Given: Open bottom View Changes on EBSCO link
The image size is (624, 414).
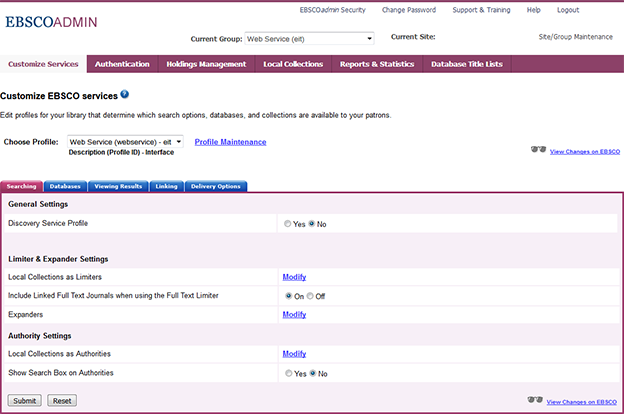Looking at the screenshot, I should (x=581, y=402).
